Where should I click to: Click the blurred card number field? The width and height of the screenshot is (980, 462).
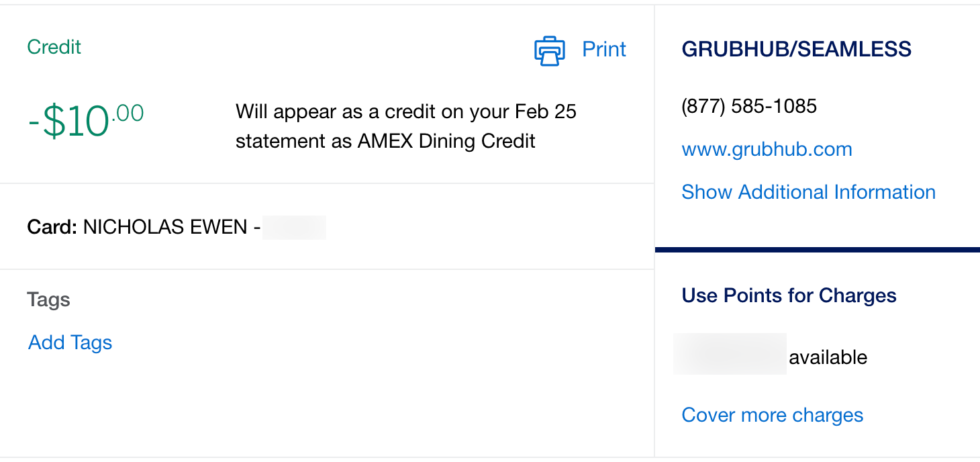(x=294, y=226)
